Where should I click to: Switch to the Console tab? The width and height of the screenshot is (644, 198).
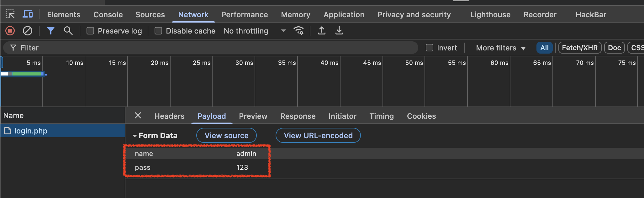point(108,15)
